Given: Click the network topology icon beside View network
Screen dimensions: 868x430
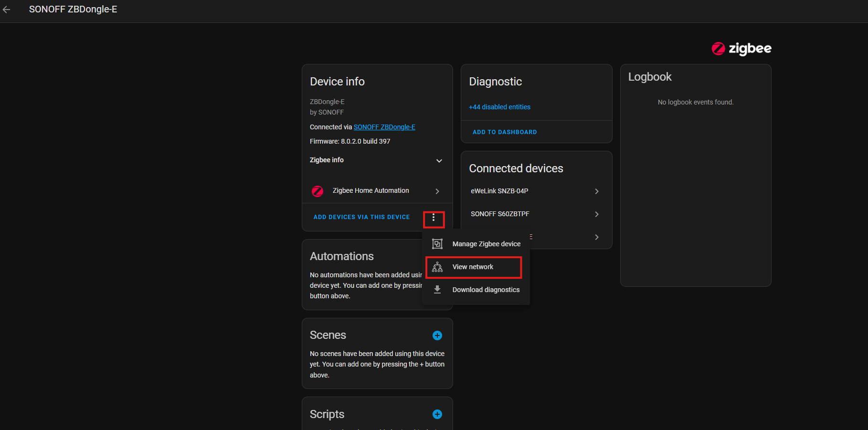Looking at the screenshot, I should tap(437, 267).
